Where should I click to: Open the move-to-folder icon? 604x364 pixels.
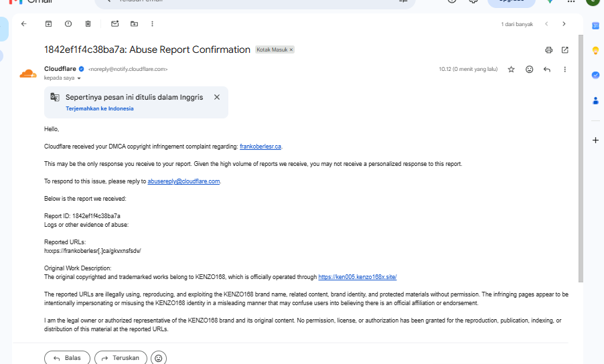134,24
